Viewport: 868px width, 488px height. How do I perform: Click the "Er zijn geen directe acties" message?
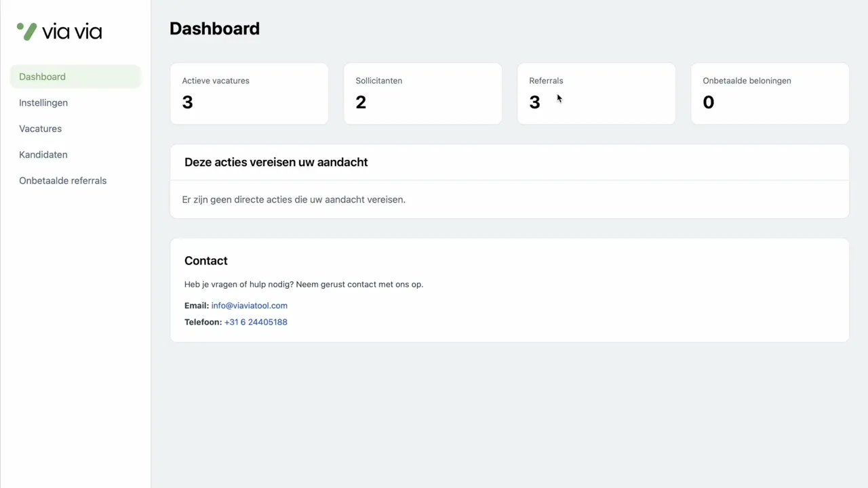pyautogui.click(x=294, y=200)
